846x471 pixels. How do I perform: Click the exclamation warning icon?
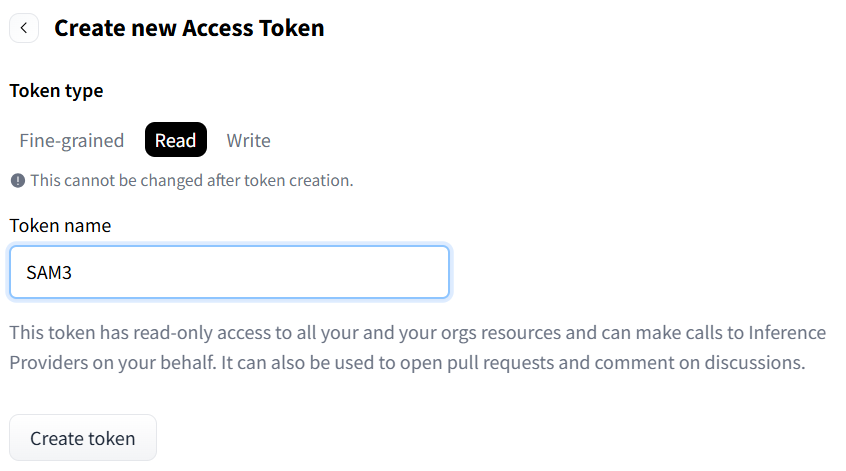(17, 181)
